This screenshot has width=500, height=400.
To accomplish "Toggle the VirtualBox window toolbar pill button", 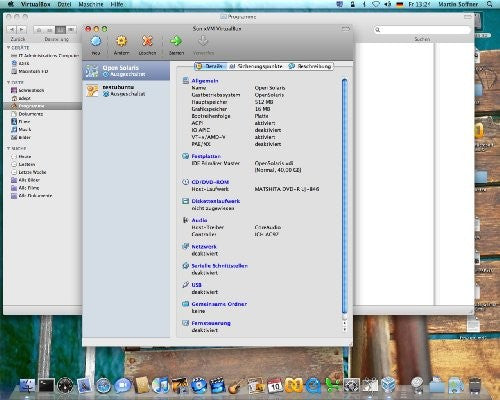I will click(x=346, y=29).
